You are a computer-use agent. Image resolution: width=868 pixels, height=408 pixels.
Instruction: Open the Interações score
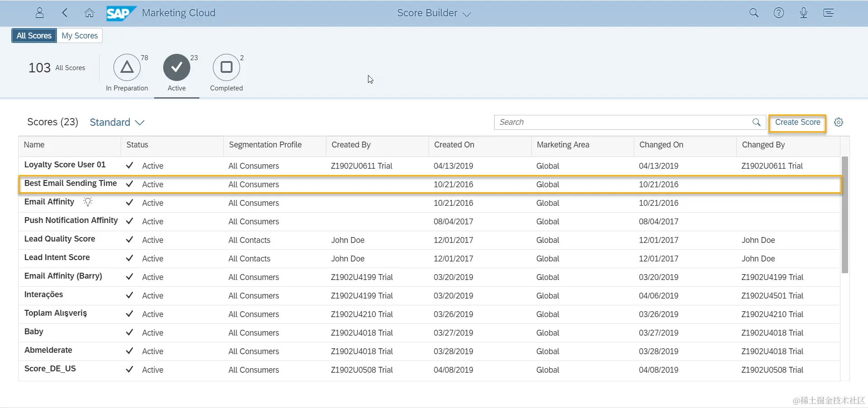pyautogui.click(x=43, y=294)
